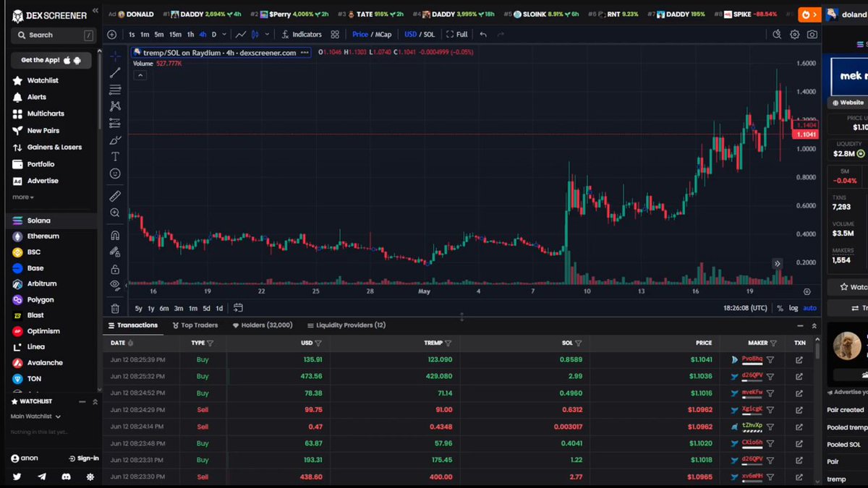Select the D daily timeframe
Image resolution: width=868 pixels, height=488 pixels.
pyautogui.click(x=214, y=34)
